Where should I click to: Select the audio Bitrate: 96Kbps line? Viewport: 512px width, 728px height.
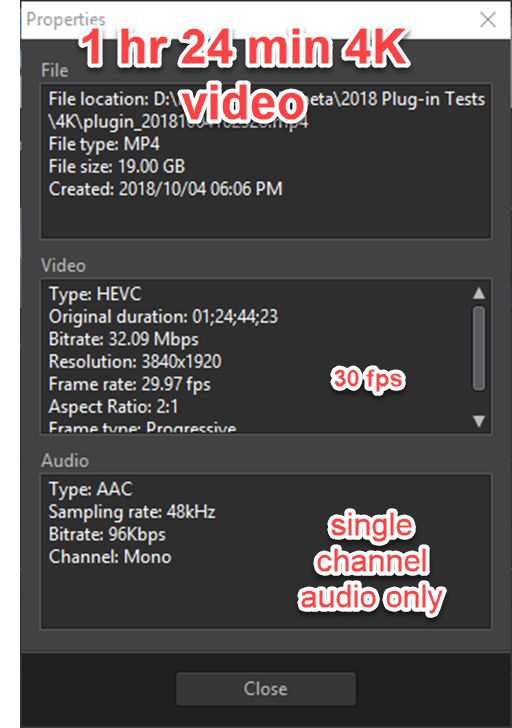[107, 534]
